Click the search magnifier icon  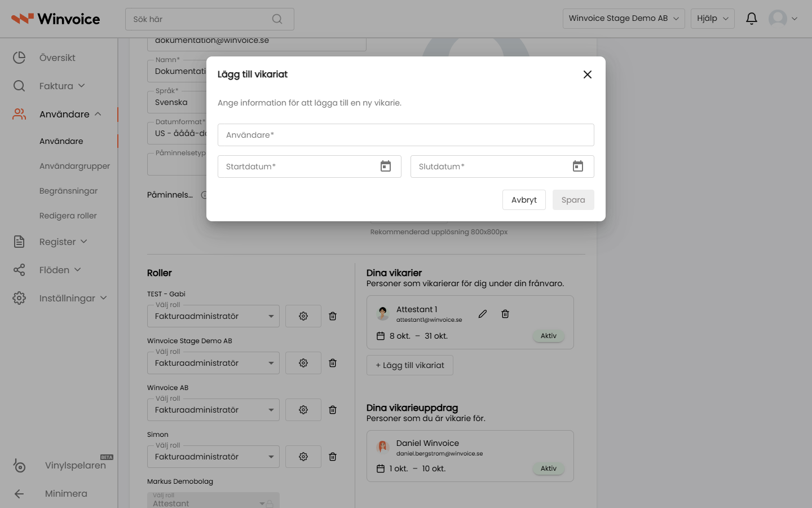tap(277, 19)
